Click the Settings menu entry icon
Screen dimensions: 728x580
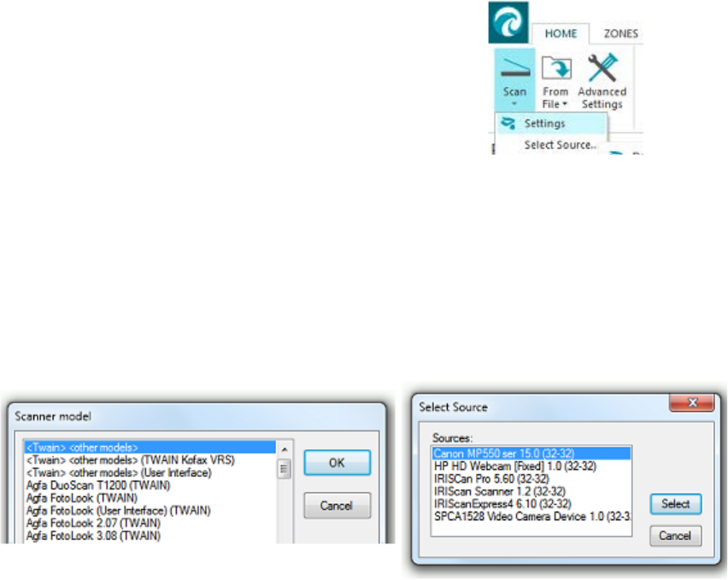click(x=509, y=123)
